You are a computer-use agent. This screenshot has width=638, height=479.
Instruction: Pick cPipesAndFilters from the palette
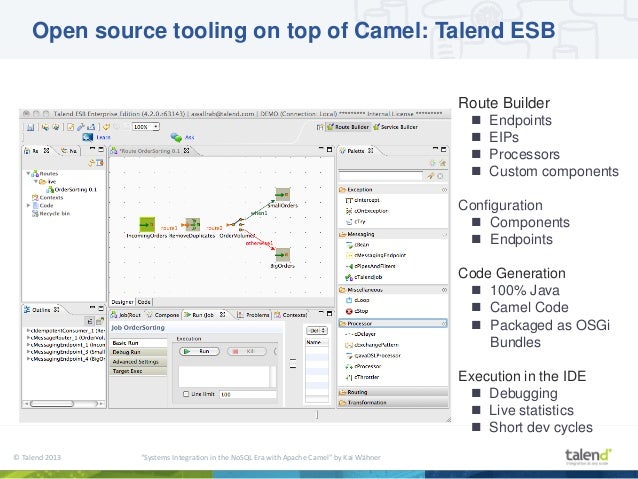coord(370,266)
